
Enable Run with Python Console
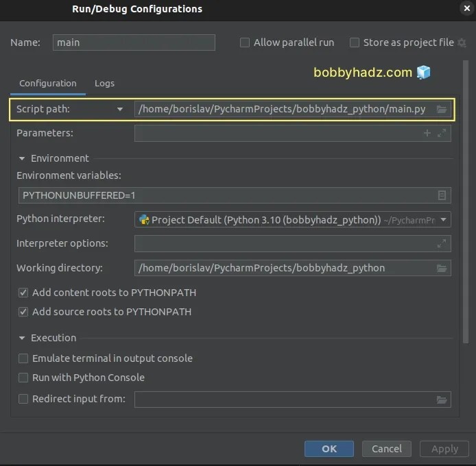click(23, 378)
